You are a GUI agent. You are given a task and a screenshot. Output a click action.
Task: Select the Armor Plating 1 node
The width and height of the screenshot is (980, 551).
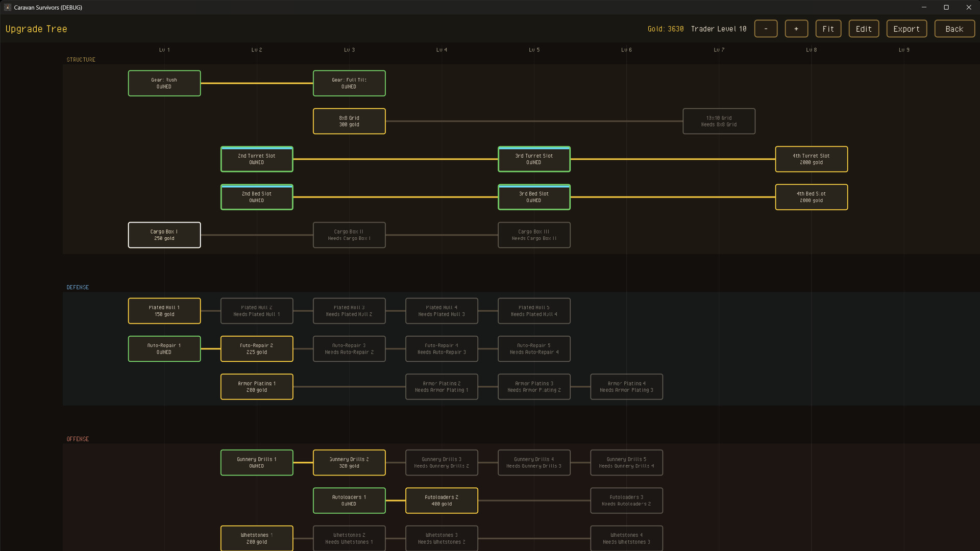[257, 387]
